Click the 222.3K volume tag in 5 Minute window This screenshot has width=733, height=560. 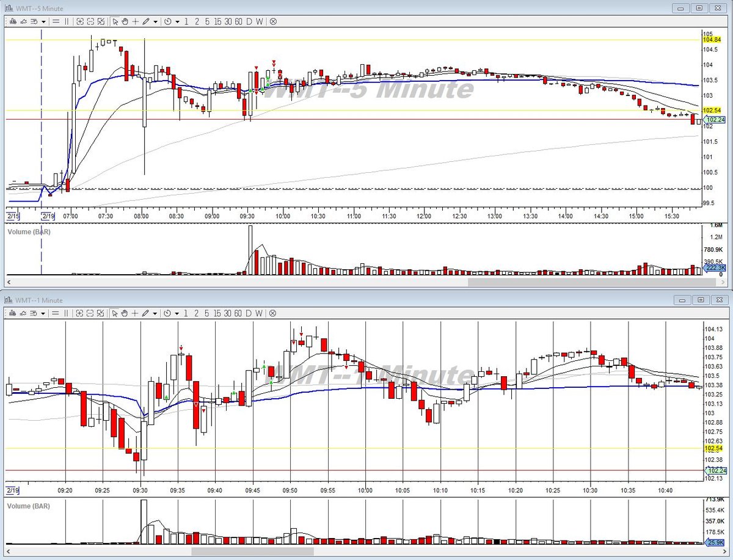(x=714, y=268)
